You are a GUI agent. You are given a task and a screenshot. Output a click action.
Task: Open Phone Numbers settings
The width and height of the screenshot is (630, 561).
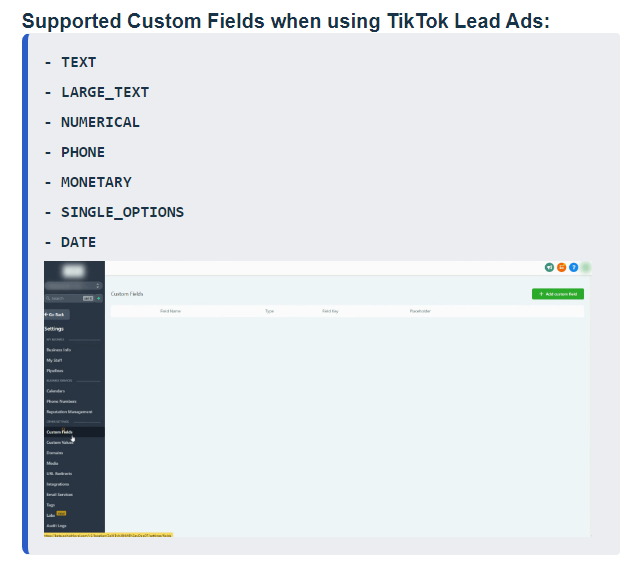[x=61, y=401]
